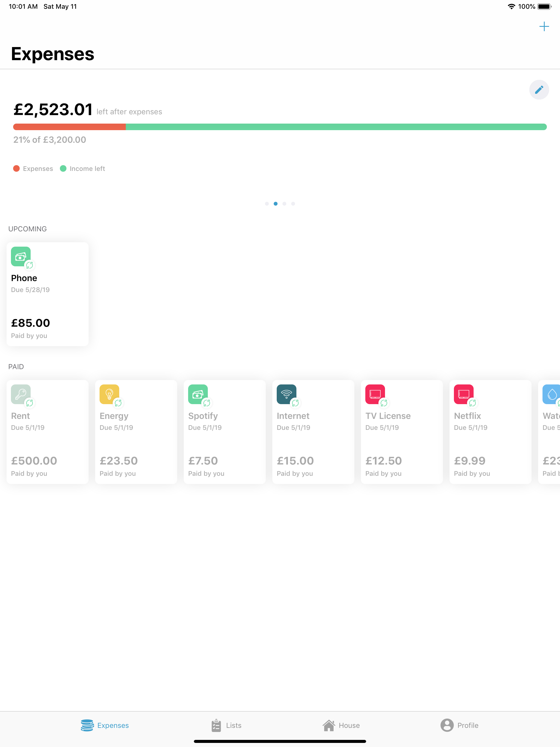Tap the £2,523.01 remaining amount
Screen dimensions: 560x747
click(53, 110)
